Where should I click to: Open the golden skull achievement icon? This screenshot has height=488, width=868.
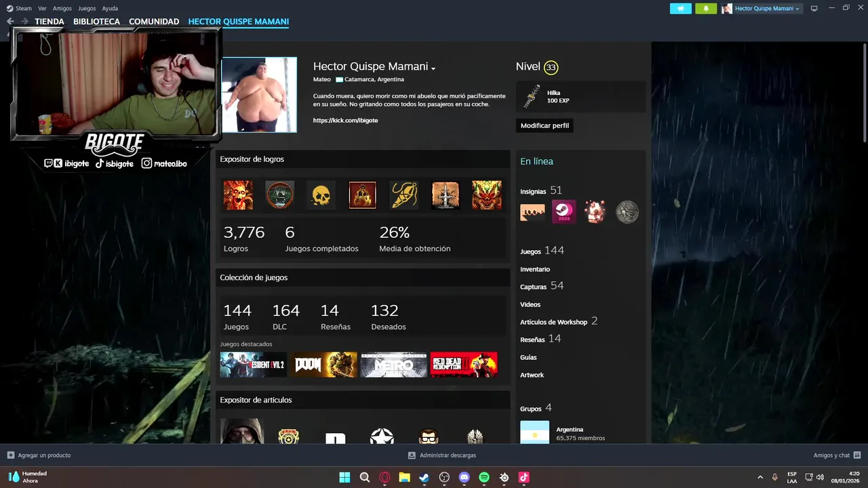click(321, 195)
